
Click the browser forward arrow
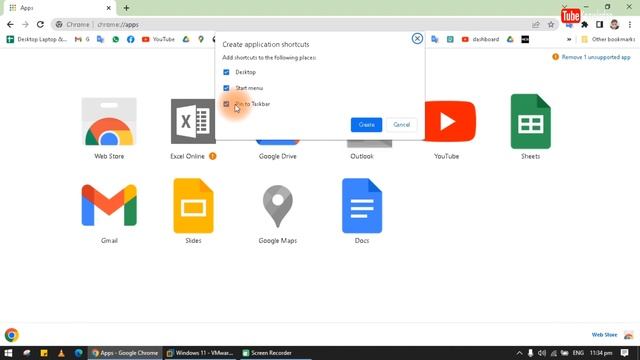click(x=25, y=24)
